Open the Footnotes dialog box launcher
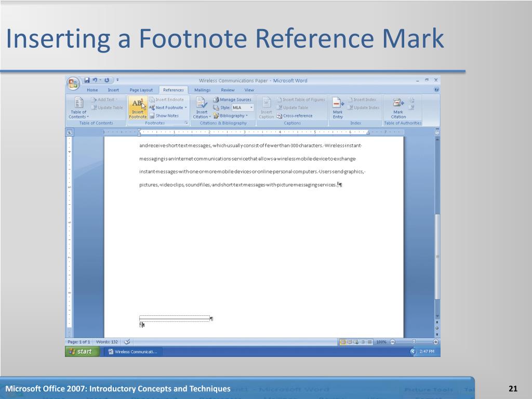The image size is (532, 399). pyautogui.click(x=186, y=123)
